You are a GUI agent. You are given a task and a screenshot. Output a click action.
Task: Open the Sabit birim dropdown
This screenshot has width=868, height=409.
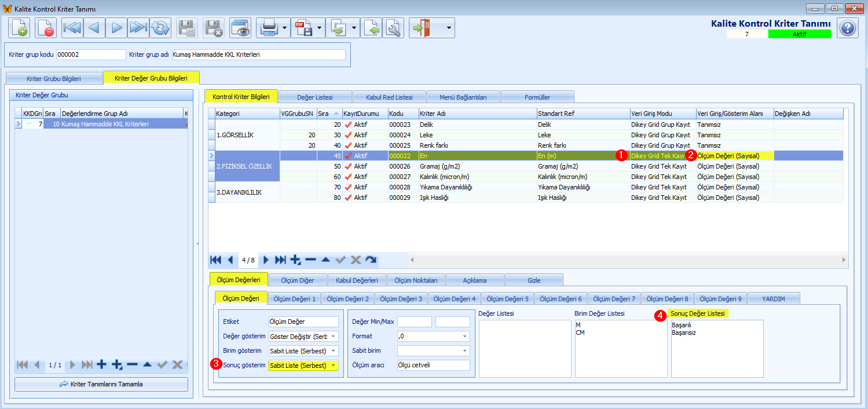[x=464, y=350]
